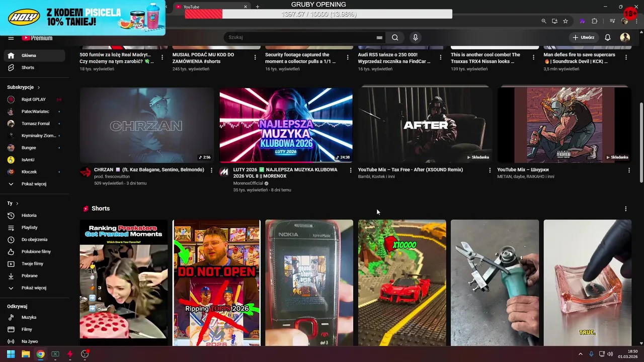Open the AFTER mix thumbnail
This screenshot has width=644, height=362.
425,125
